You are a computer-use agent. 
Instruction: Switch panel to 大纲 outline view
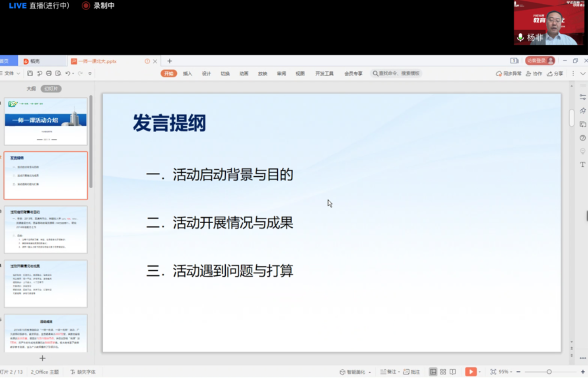(31, 89)
